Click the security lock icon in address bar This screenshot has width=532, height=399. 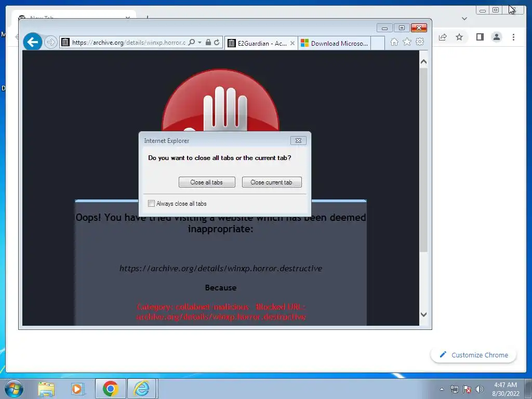[208, 43]
